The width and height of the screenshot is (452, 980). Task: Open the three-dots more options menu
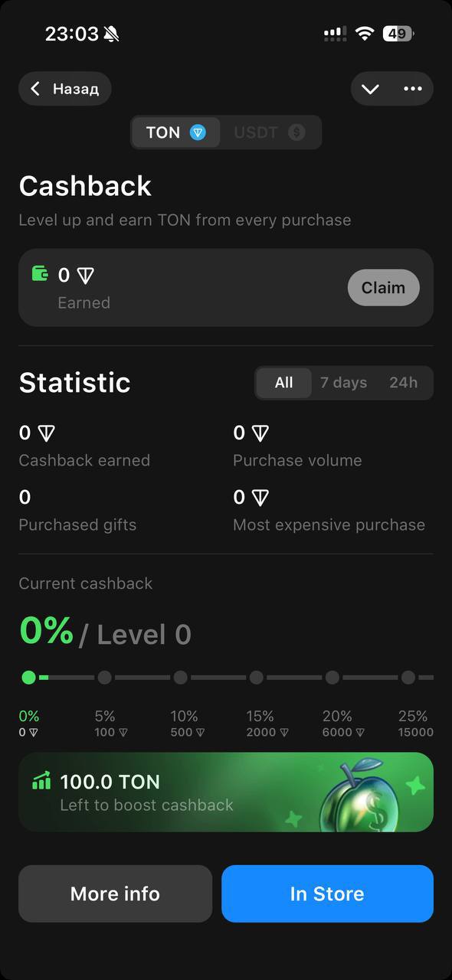pyautogui.click(x=413, y=89)
